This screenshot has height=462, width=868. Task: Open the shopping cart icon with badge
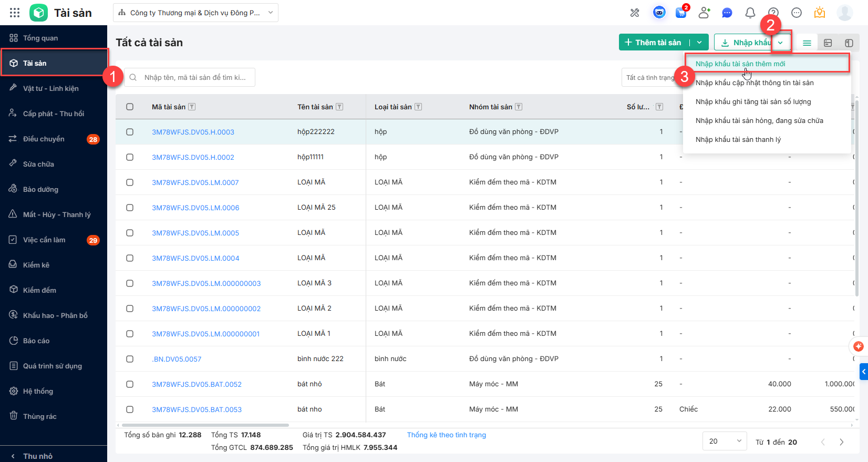pos(681,13)
